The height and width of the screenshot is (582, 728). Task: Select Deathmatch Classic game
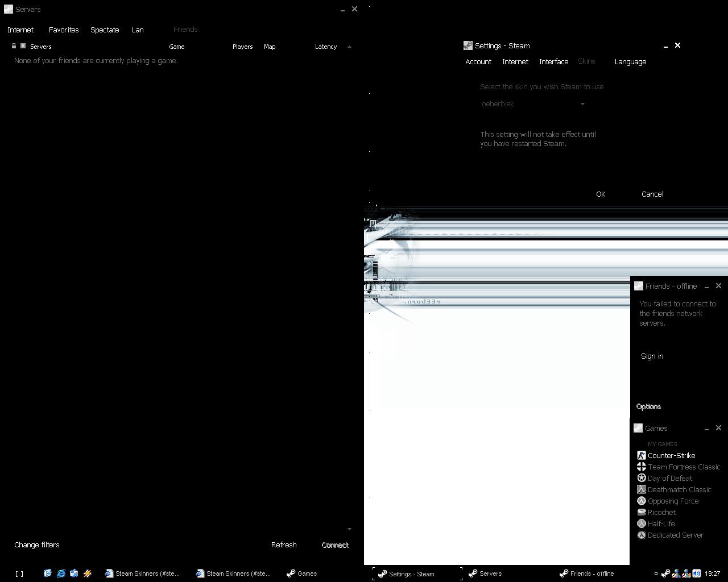(679, 489)
